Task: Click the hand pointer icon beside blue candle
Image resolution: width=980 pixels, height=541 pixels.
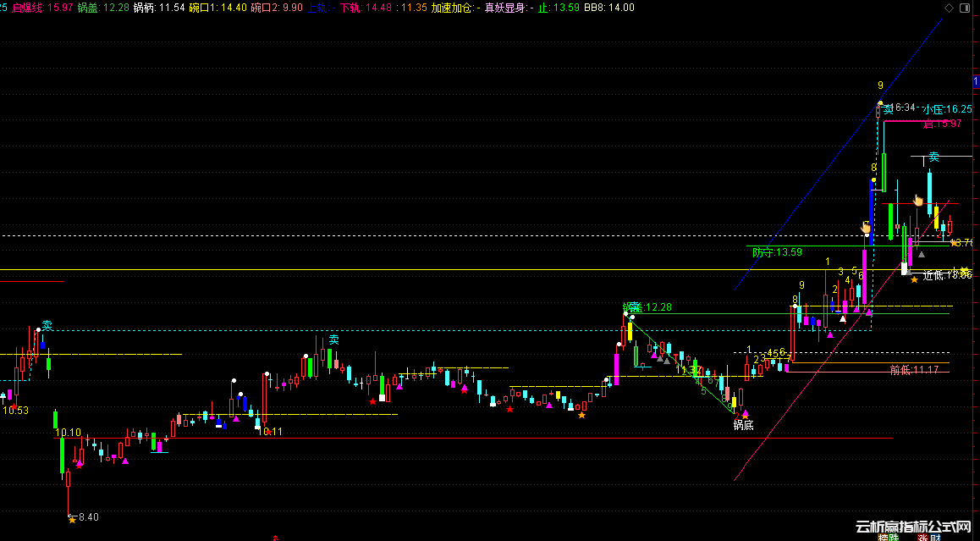Action: [x=866, y=227]
